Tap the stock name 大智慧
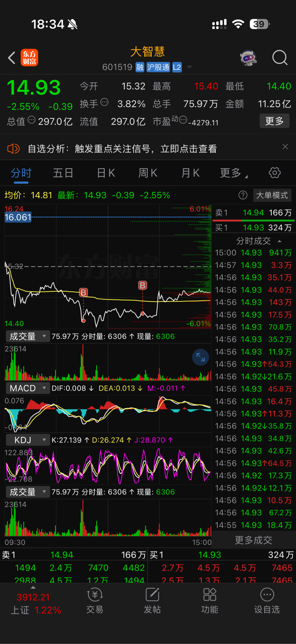 [148, 52]
